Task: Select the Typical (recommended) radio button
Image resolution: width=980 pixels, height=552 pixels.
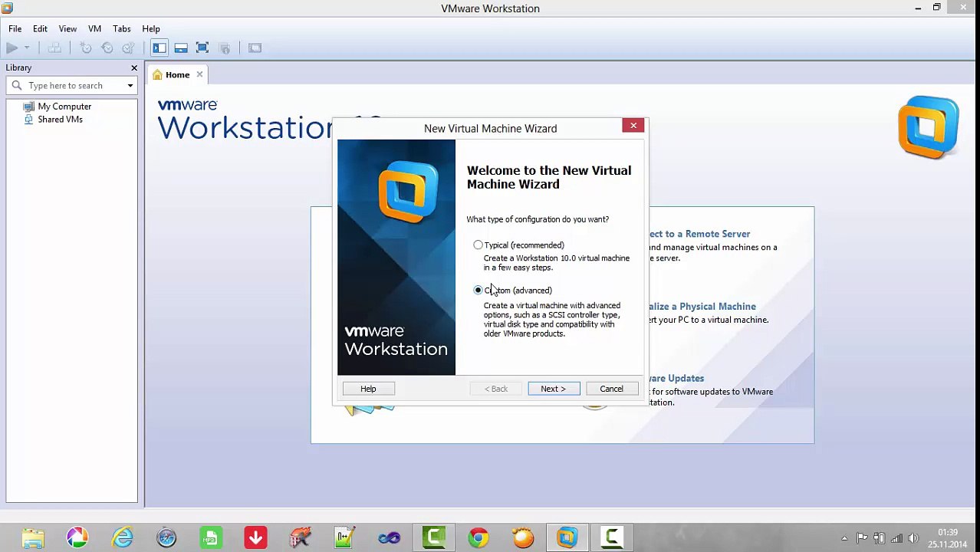Action: 478,245
